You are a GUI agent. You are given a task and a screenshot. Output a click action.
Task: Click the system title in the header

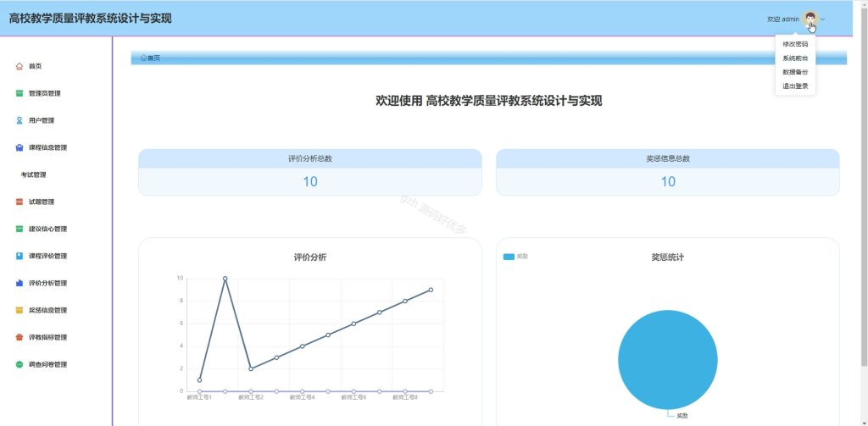[90, 19]
